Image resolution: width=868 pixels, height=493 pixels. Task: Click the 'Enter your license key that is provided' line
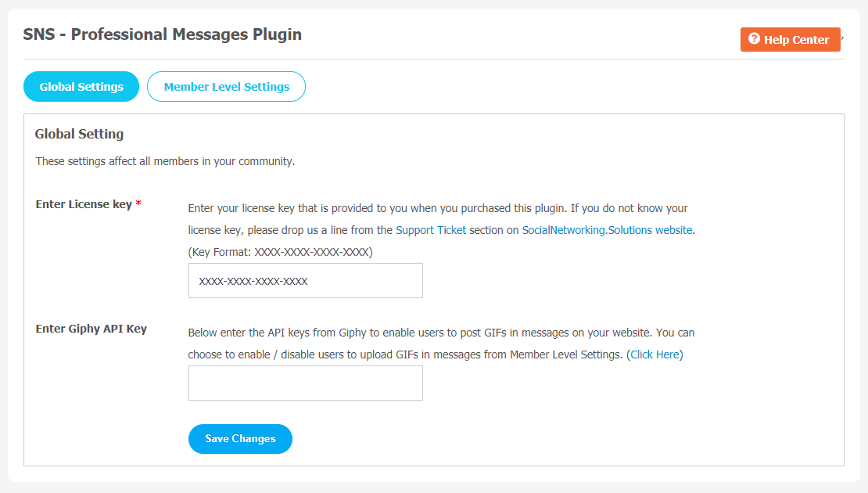point(437,208)
